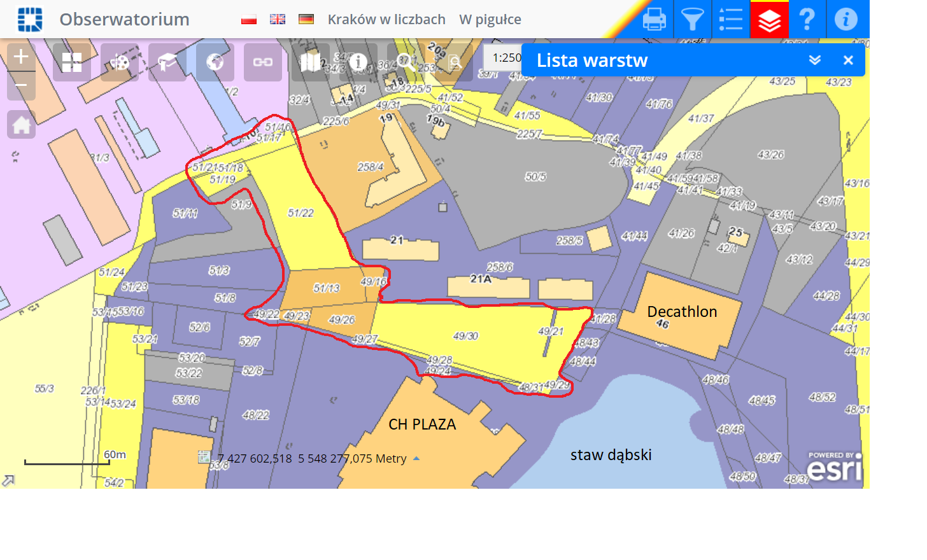Close the Lista warstw panel

tap(848, 60)
